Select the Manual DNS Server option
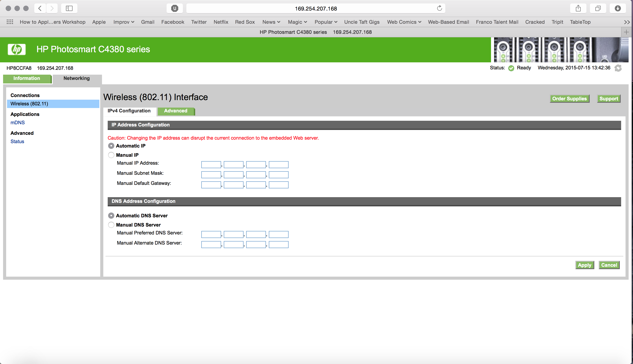 coord(111,225)
